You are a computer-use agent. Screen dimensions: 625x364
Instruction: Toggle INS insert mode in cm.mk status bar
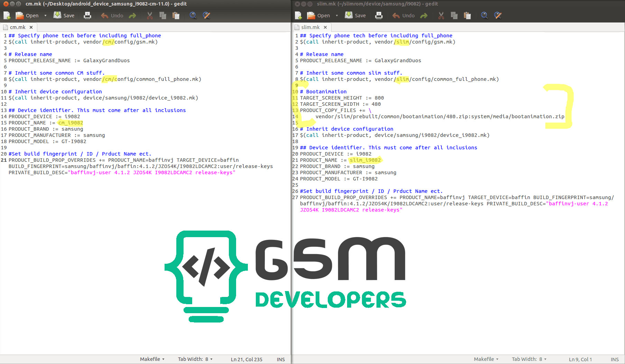pyautogui.click(x=281, y=360)
